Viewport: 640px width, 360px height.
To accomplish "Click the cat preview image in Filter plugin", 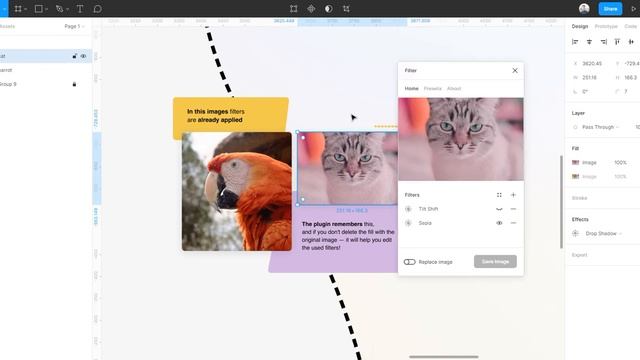I will (461, 139).
